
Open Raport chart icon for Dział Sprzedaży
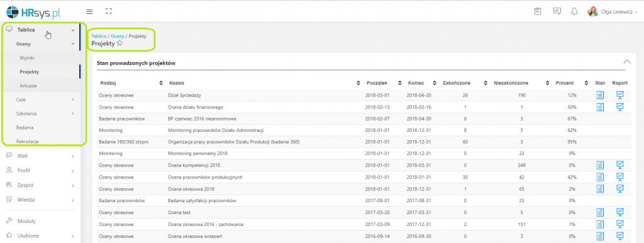619,95
